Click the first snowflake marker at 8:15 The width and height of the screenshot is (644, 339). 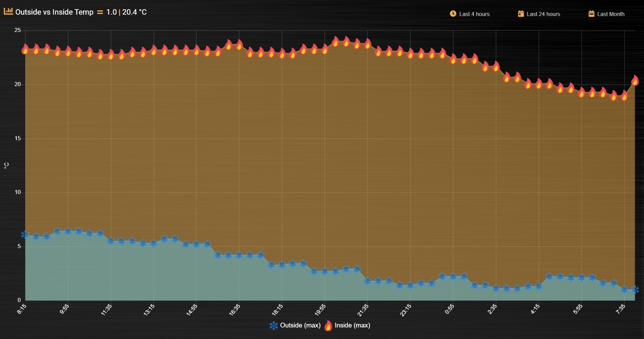25,235
